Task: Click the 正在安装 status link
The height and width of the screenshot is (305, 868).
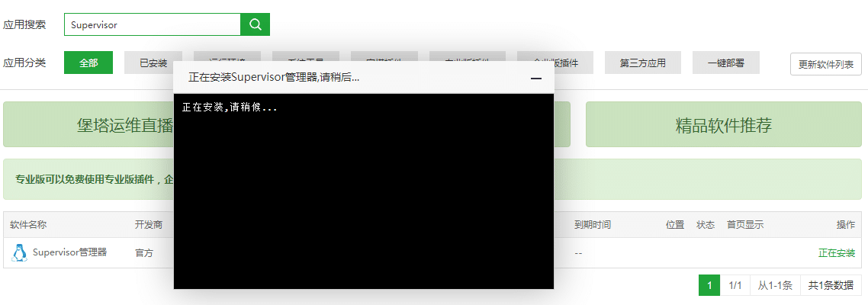Action: click(836, 252)
